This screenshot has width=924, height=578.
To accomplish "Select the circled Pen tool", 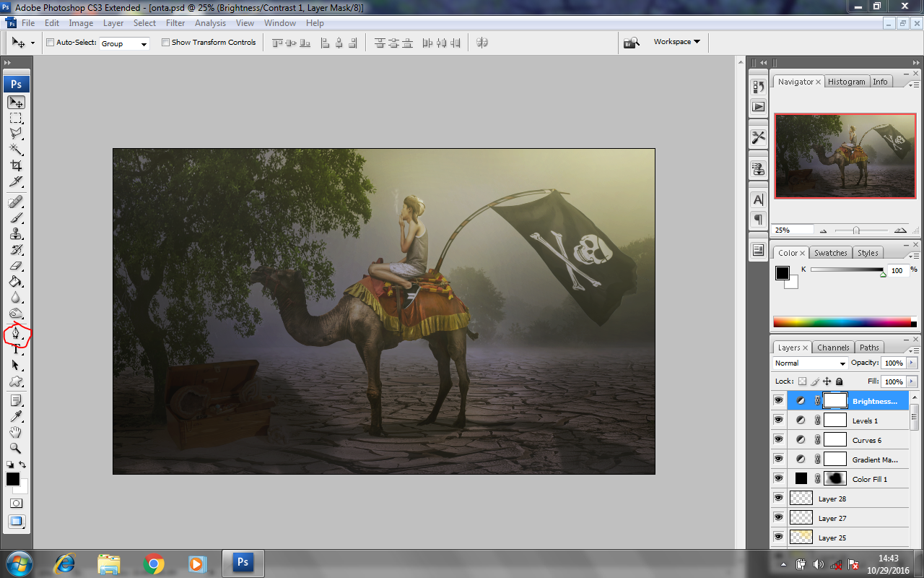I will point(16,335).
